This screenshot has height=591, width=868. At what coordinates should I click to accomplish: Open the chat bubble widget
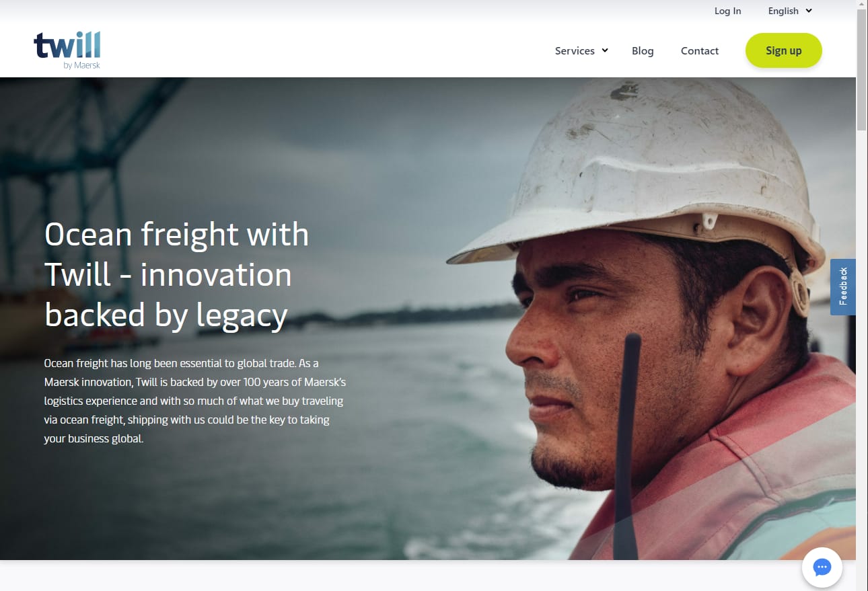[x=822, y=567]
